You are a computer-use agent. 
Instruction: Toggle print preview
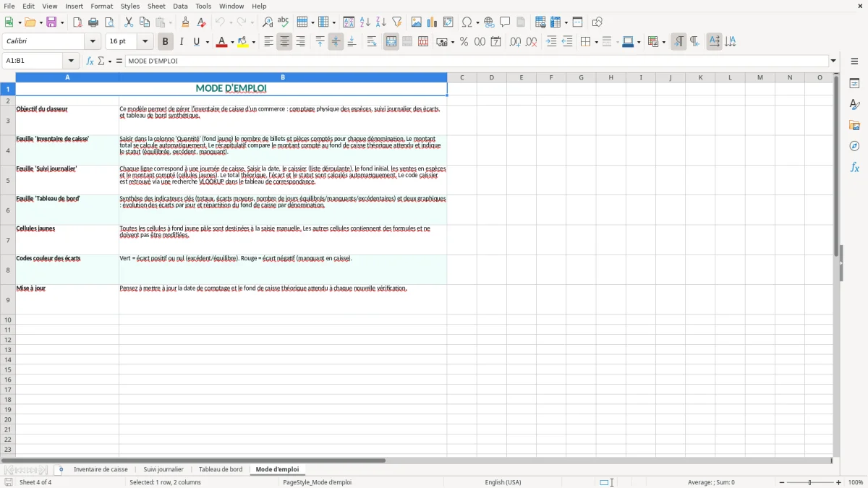pyautogui.click(x=109, y=22)
